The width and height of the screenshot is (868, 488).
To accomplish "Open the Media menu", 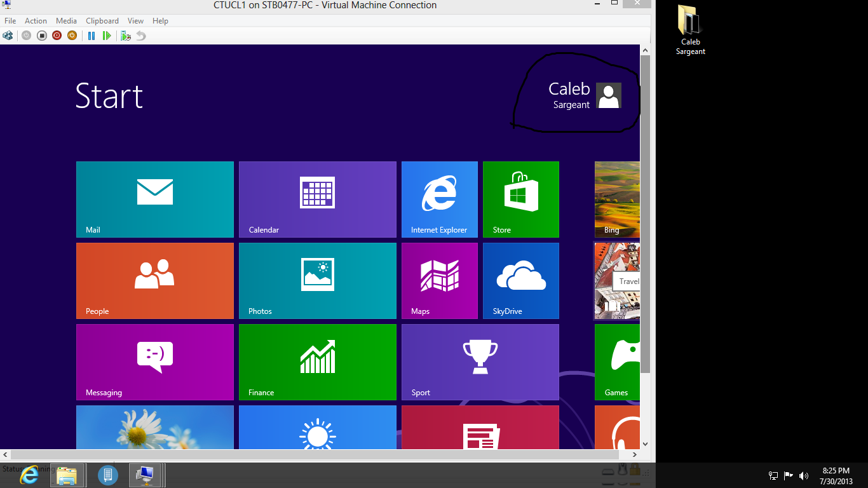I will (x=66, y=21).
